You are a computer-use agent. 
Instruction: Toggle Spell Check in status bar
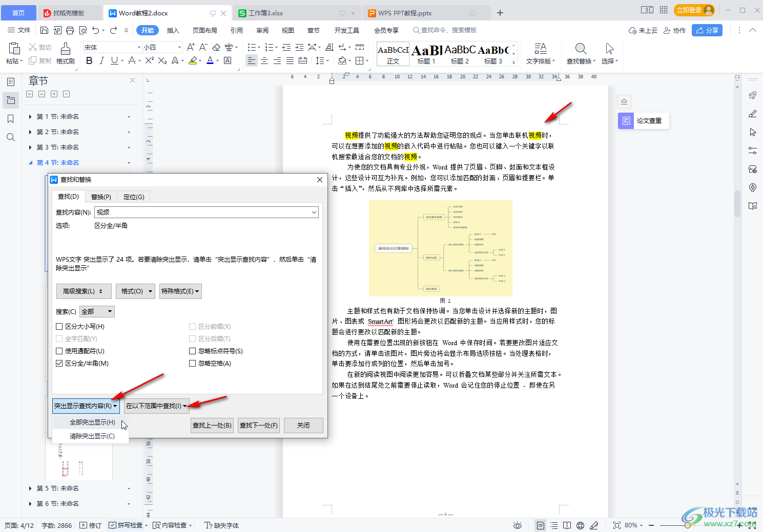pyautogui.click(x=126, y=525)
